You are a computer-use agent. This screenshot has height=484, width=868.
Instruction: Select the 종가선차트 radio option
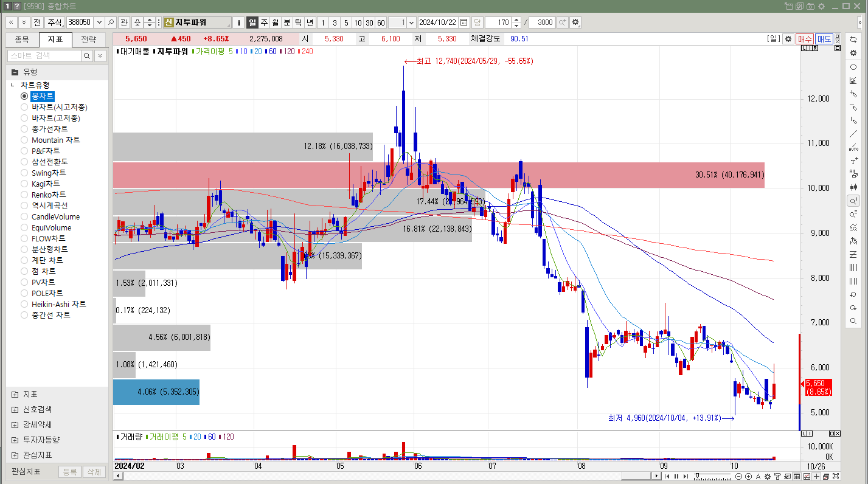coord(24,129)
